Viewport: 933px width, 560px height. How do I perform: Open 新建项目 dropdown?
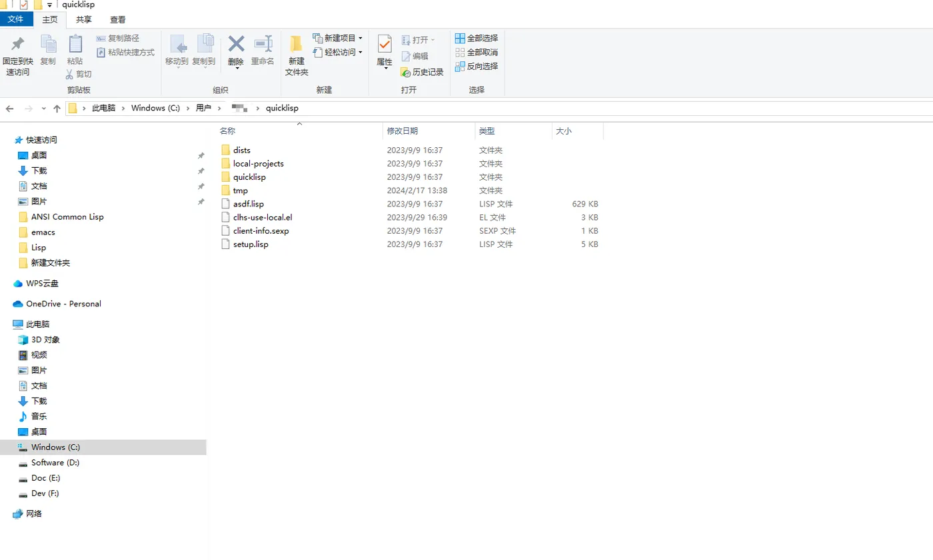[x=338, y=38]
